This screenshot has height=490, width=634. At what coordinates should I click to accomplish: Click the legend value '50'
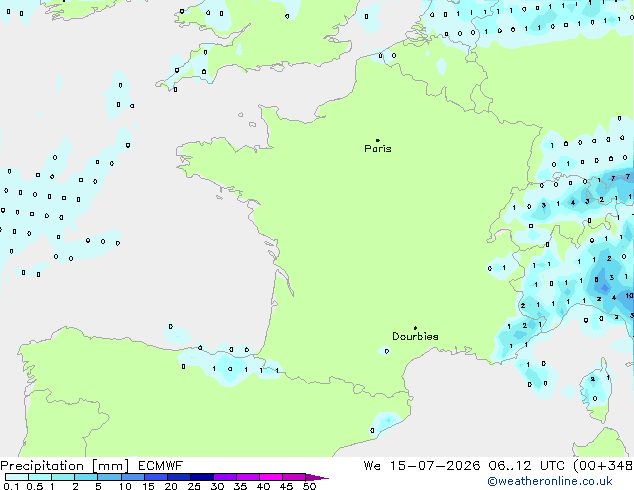click(309, 486)
